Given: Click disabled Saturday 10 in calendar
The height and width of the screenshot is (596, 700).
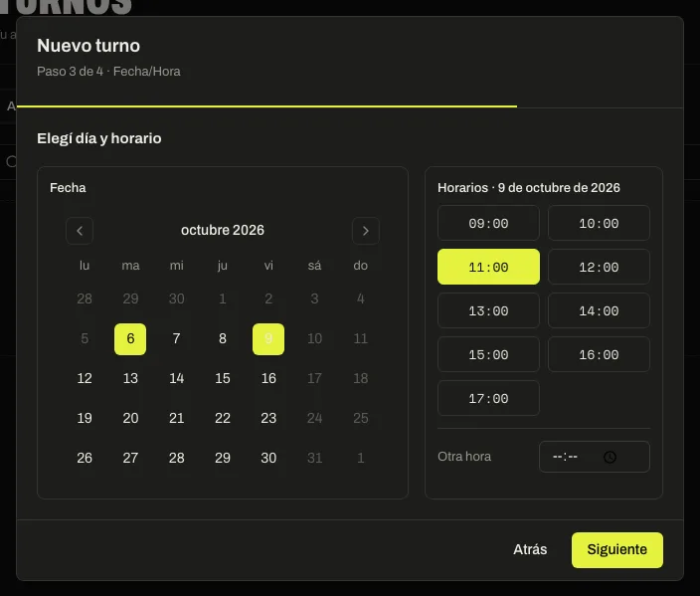Looking at the screenshot, I should [314, 338].
